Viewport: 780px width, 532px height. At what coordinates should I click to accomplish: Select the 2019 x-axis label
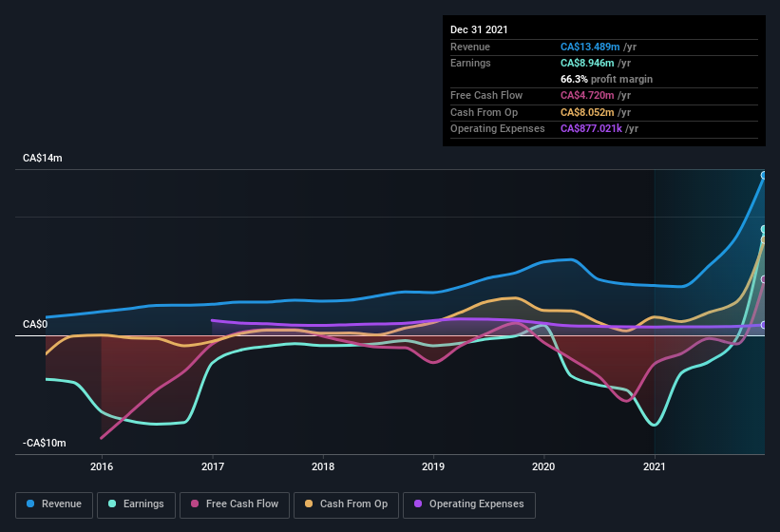(433, 466)
